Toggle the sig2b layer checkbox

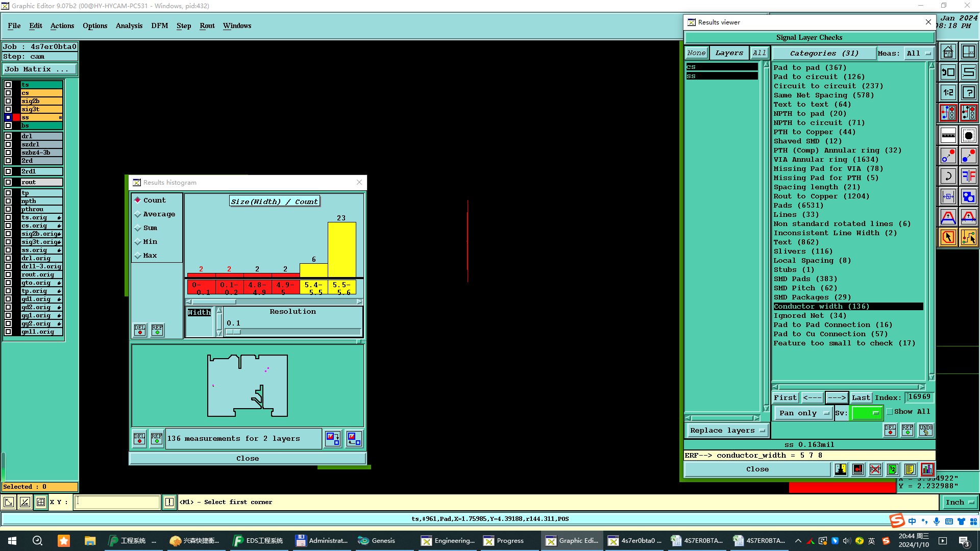8,101
